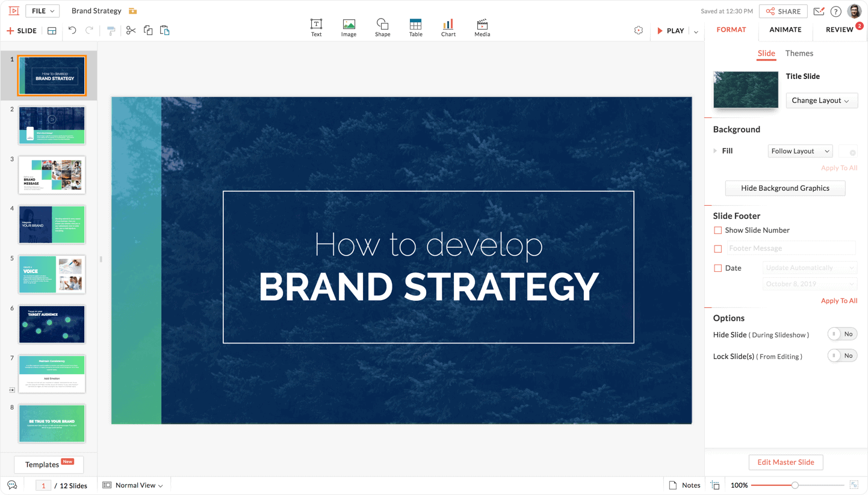Open the Shape insertion tool

383,28
